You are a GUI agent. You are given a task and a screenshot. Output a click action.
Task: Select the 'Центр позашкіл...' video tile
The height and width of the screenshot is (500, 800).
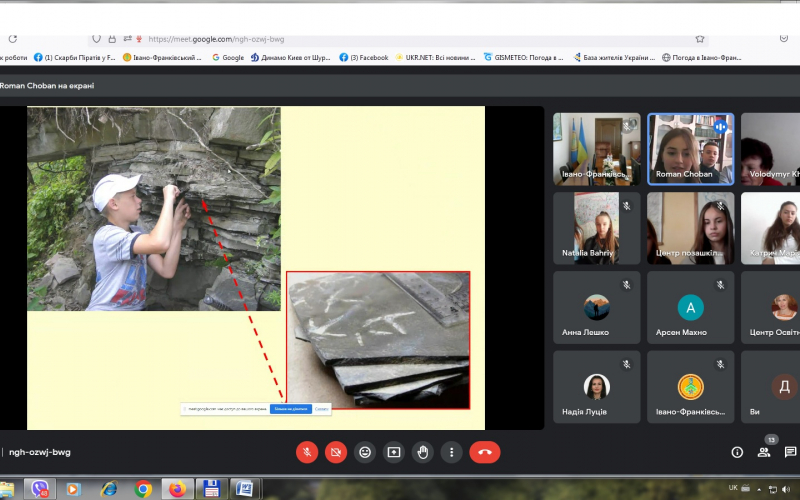pyautogui.click(x=691, y=228)
